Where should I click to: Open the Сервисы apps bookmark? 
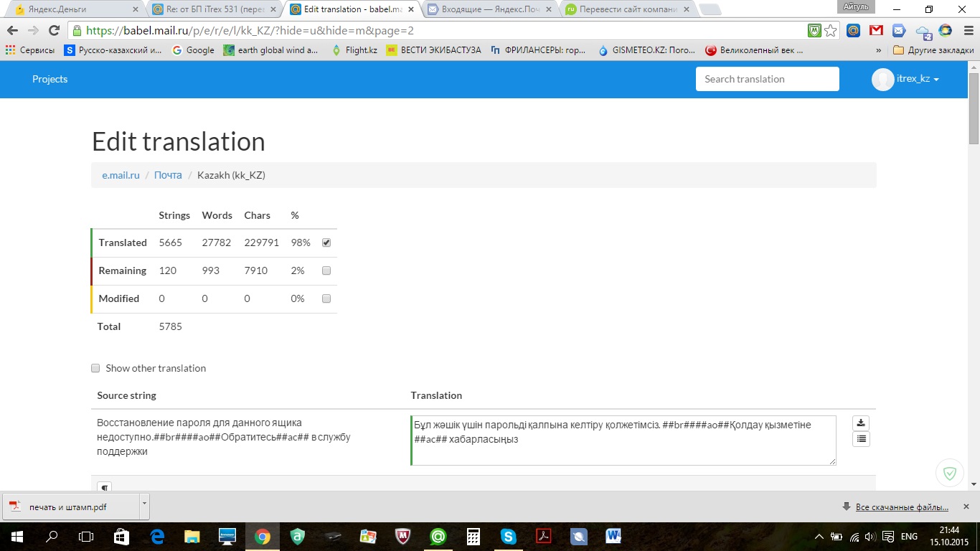30,50
